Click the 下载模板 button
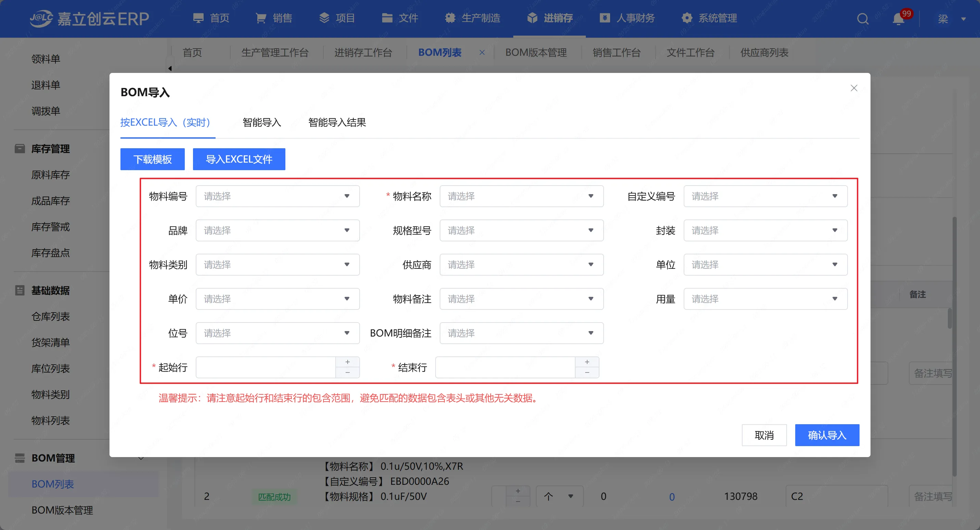Viewport: 980px width, 530px height. point(153,159)
